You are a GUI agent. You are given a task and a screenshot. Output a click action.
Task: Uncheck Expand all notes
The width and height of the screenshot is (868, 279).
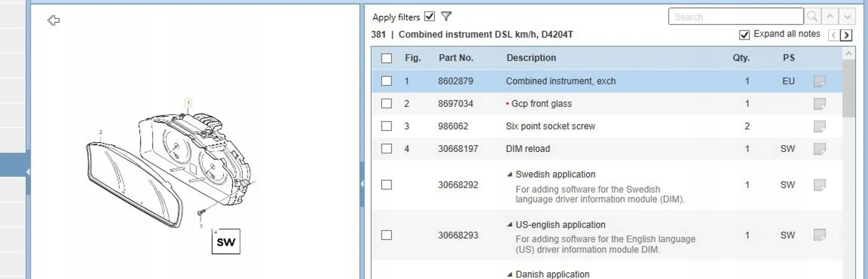point(744,35)
